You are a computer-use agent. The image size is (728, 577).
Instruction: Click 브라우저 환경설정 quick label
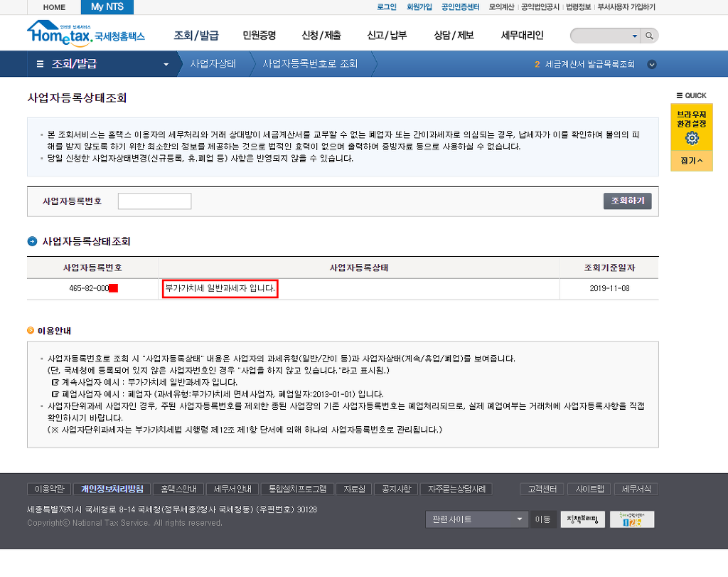[691, 119]
